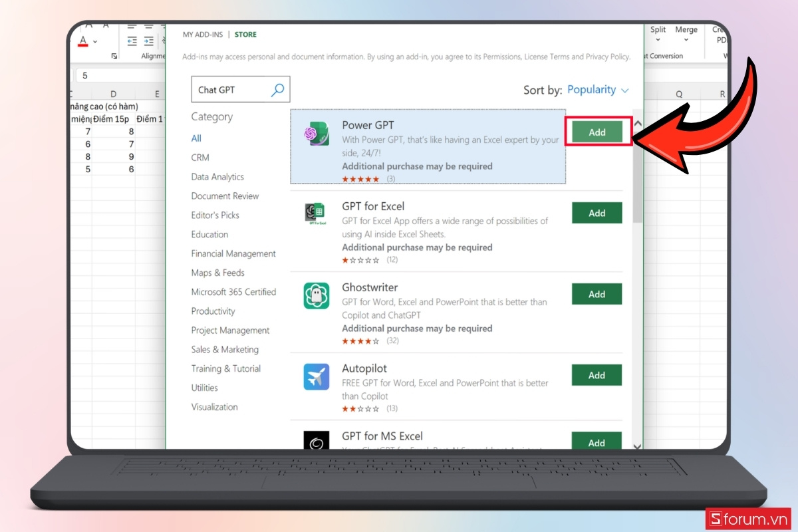
Task: Click the GPT for Excel add-in icon
Action: click(x=316, y=214)
